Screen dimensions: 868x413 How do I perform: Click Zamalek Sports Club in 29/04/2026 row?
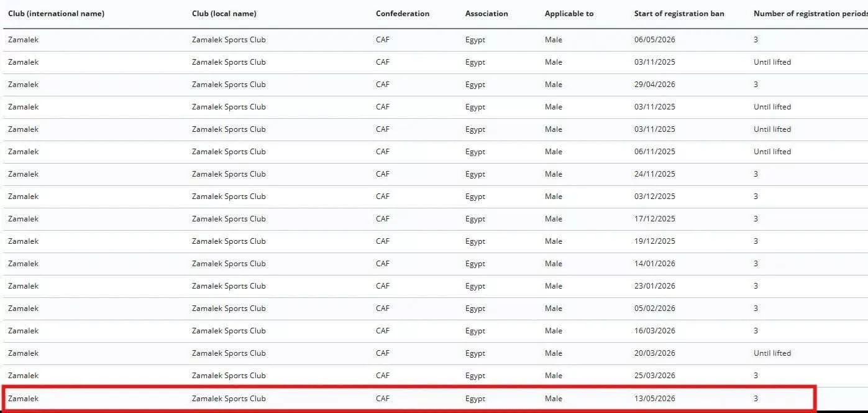pyautogui.click(x=229, y=85)
